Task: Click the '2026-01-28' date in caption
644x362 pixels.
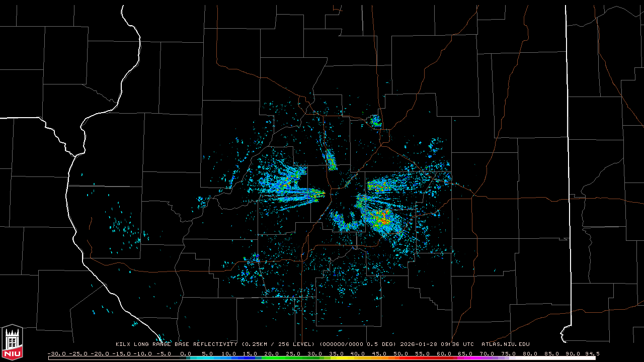Action: coord(419,344)
